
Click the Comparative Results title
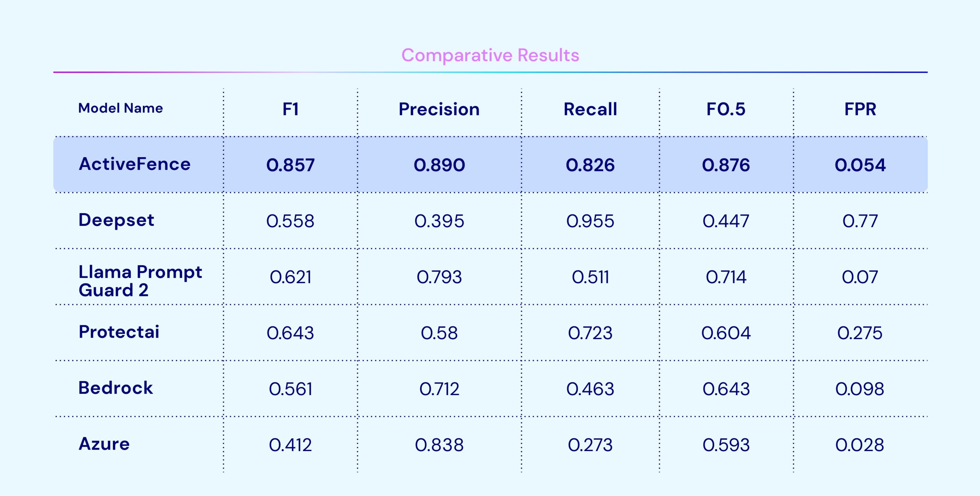tap(490, 56)
